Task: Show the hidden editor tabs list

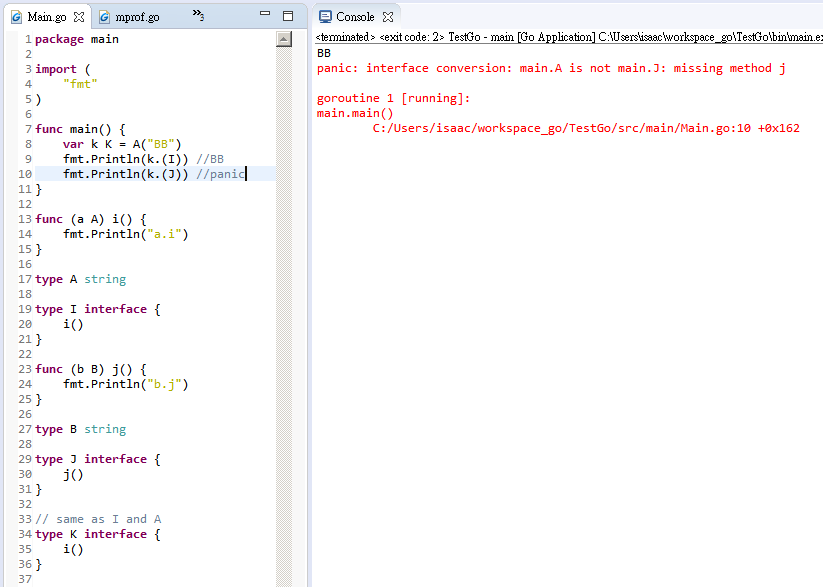Action: [x=198, y=16]
